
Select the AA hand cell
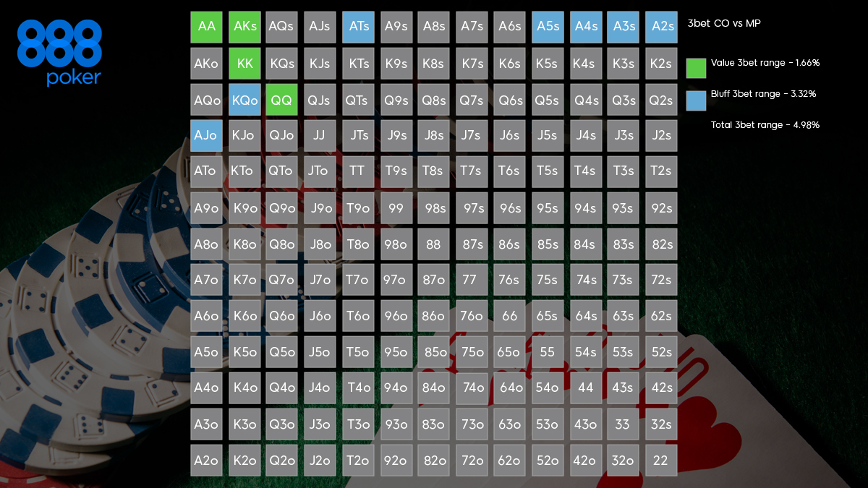point(206,26)
